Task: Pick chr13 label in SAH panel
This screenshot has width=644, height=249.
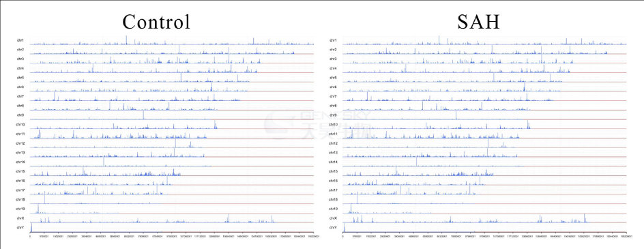Action: pos(334,153)
